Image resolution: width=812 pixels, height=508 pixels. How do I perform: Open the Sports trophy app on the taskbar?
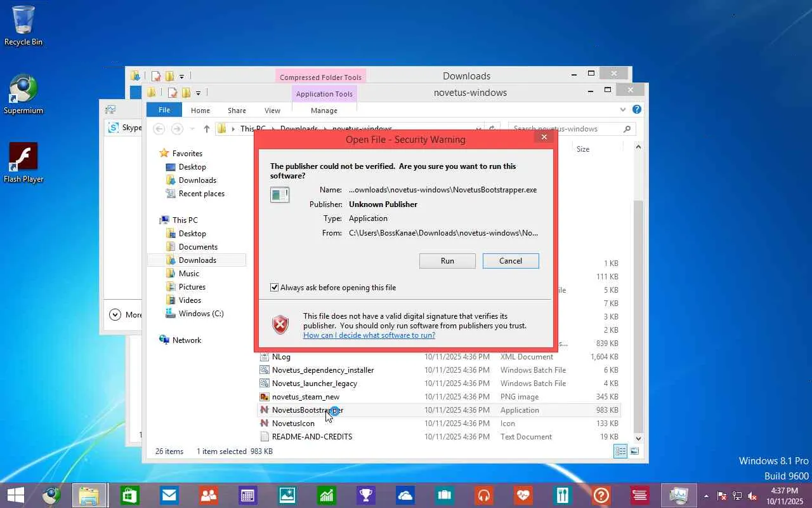(x=365, y=495)
